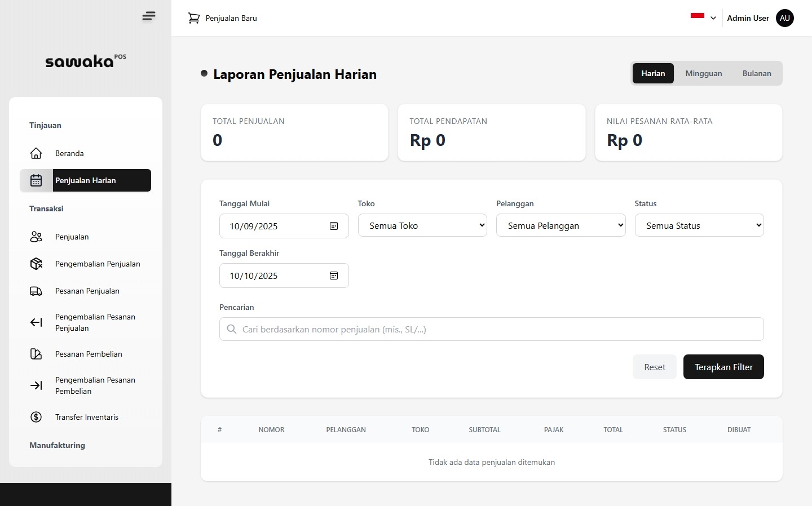Open calendar picker for Tanggal Berakhir

click(334, 276)
